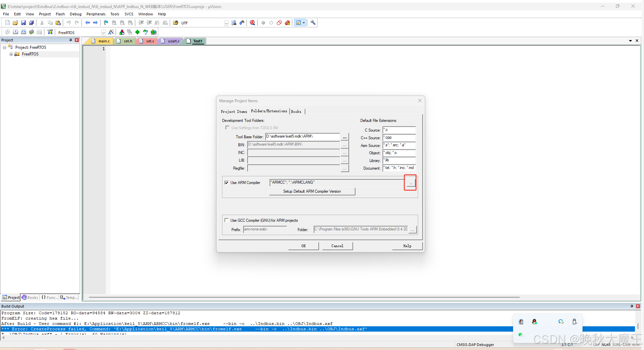Browse GCC folder ellipsis button
This screenshot has width=644, height=350.
point(413,230)
